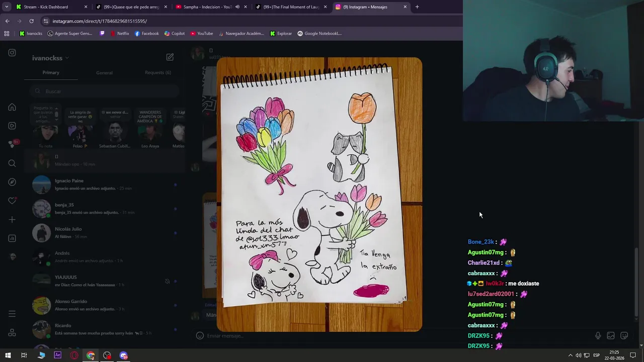View site information icon in the address bar
The width and height of the screenshot is (644, 362).
[46, 21]
